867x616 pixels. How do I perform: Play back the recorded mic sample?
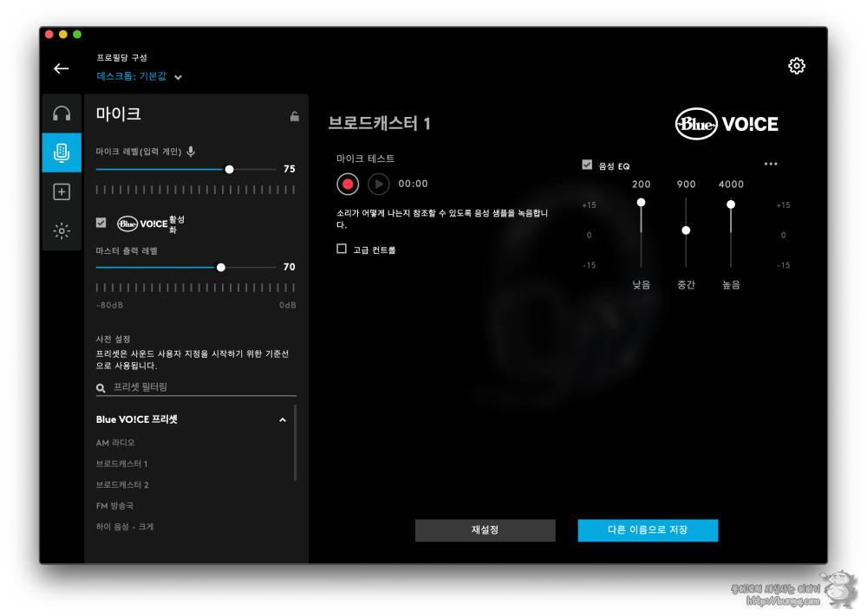coord(379,184)
